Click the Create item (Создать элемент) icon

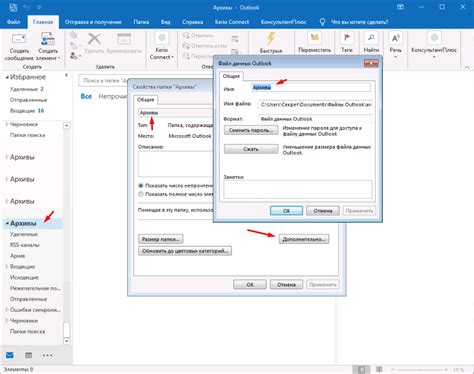click(x=48, y=39)
